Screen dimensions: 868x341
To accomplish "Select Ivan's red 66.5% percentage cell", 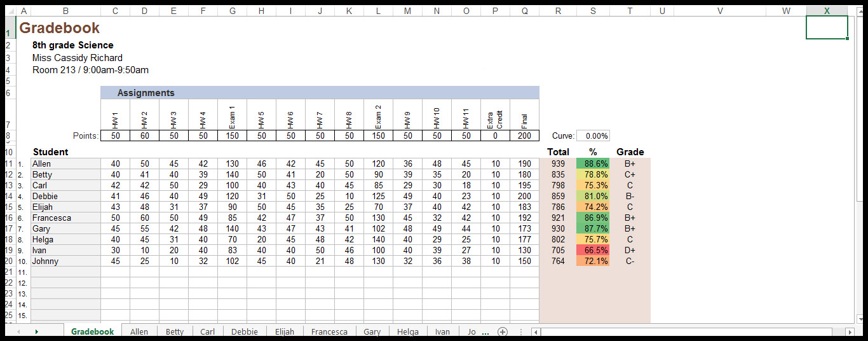I will pyautogui.click(x=593, y=250).
